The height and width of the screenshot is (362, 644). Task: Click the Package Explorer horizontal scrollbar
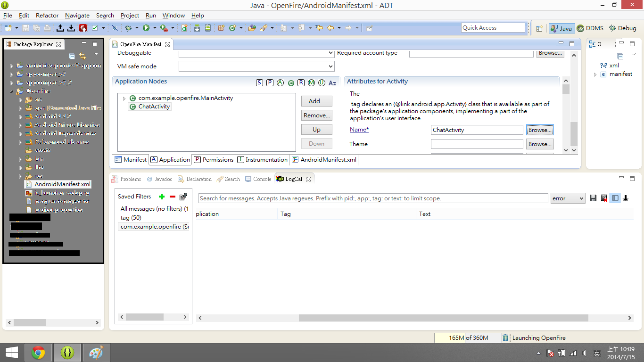53,323
